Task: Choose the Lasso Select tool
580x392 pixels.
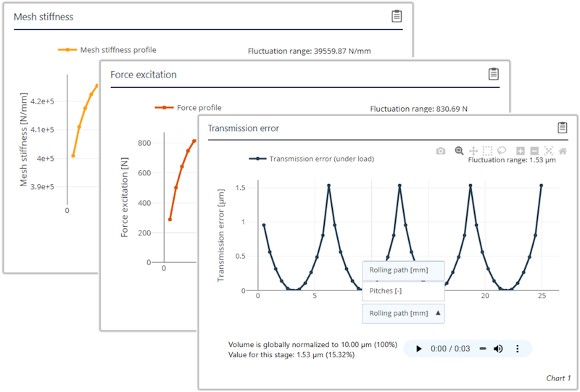Action: [x=502, y=151]
